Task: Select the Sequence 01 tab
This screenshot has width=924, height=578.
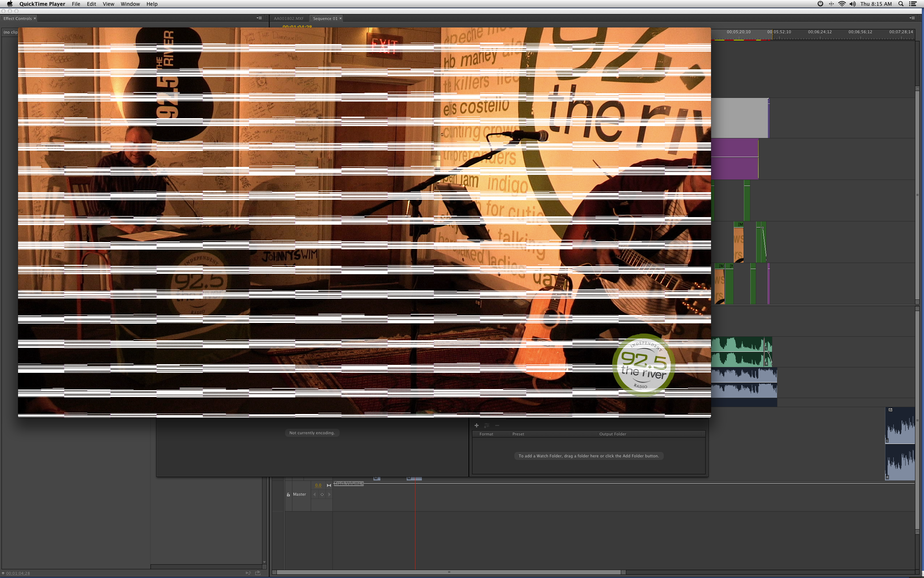Action: coord(325,18)
